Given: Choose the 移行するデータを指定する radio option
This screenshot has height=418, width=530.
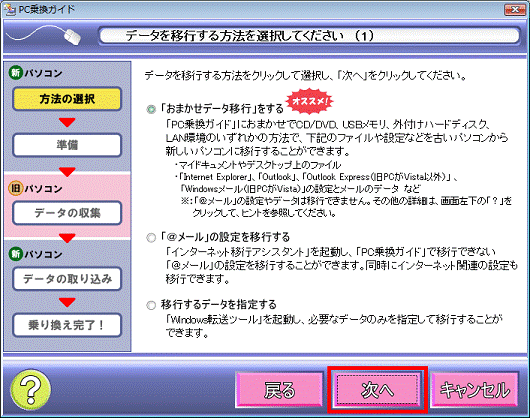Looking at the screenshot, I should [x=151, y=305].
